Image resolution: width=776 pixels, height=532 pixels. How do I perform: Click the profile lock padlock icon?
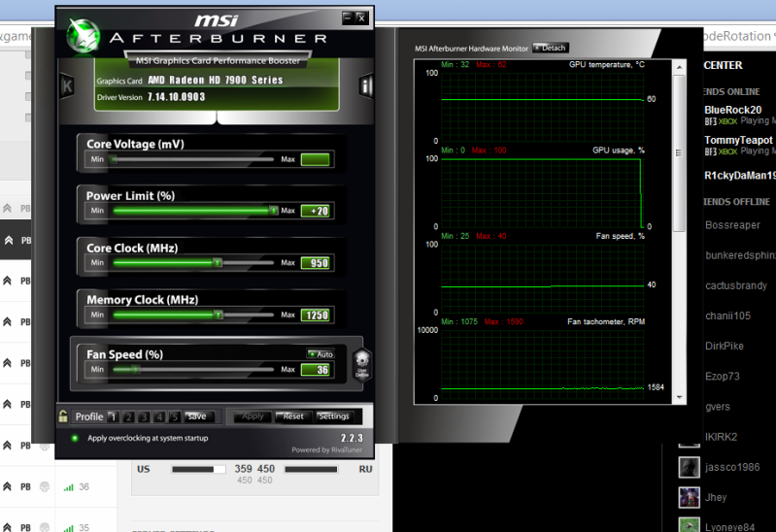click(63, 416)
